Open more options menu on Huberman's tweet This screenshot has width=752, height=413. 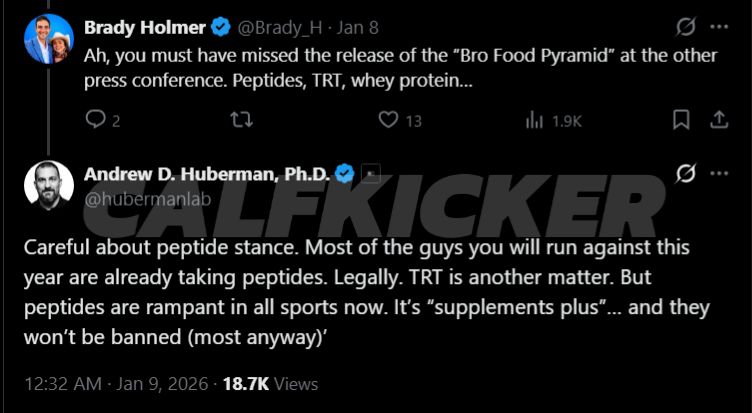719,174
